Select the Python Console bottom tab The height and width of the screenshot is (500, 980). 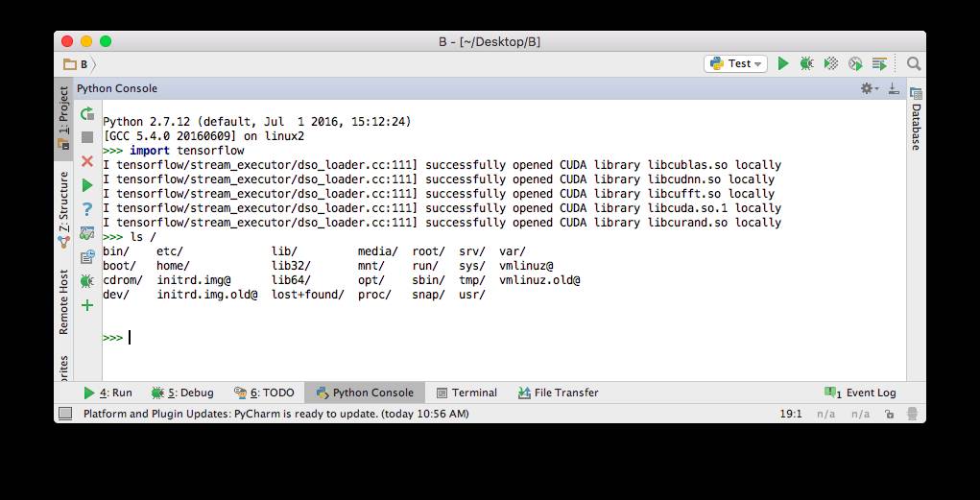365,393
